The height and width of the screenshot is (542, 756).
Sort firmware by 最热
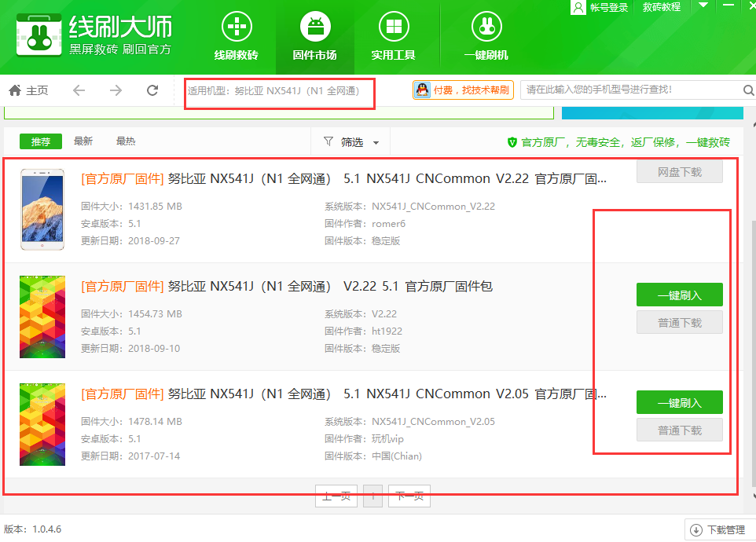pos(126,141)
